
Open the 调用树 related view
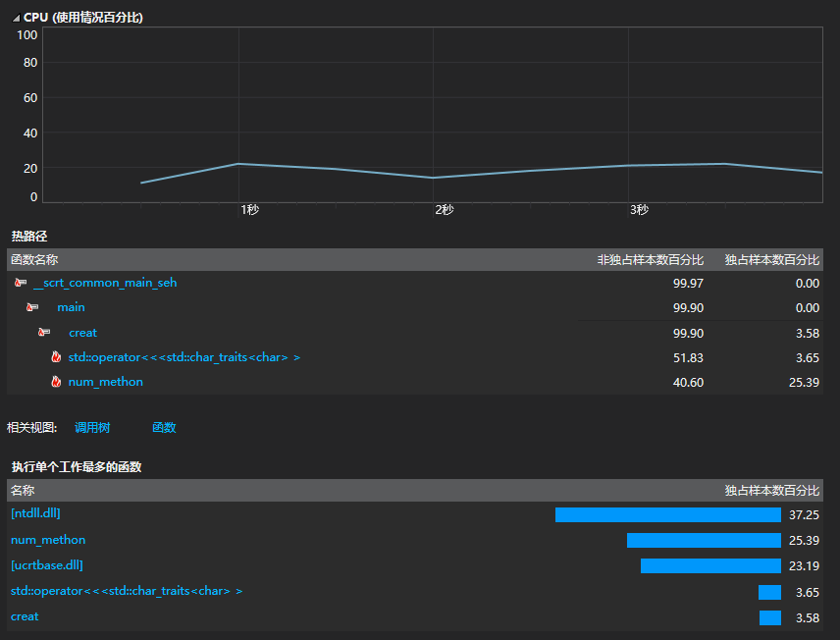click(x=92, y=428)
